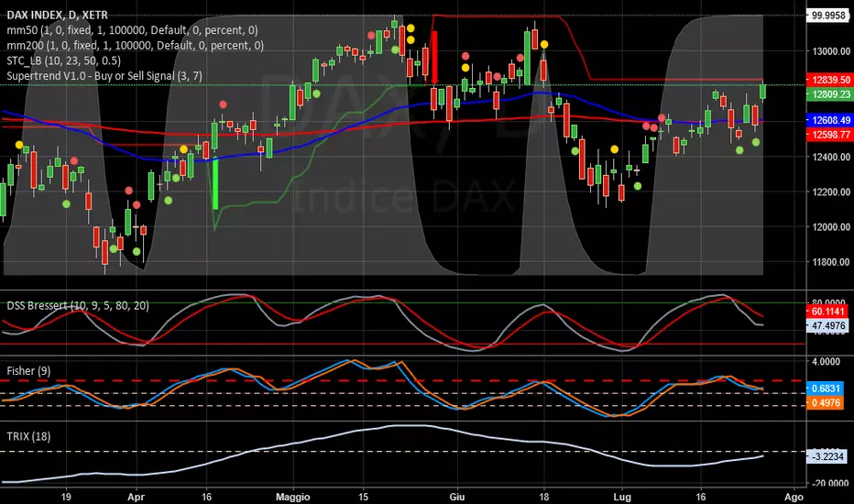Click the Fisher (9) indicator label
Screen dimensions: 854x504
(x=28, y=371)
